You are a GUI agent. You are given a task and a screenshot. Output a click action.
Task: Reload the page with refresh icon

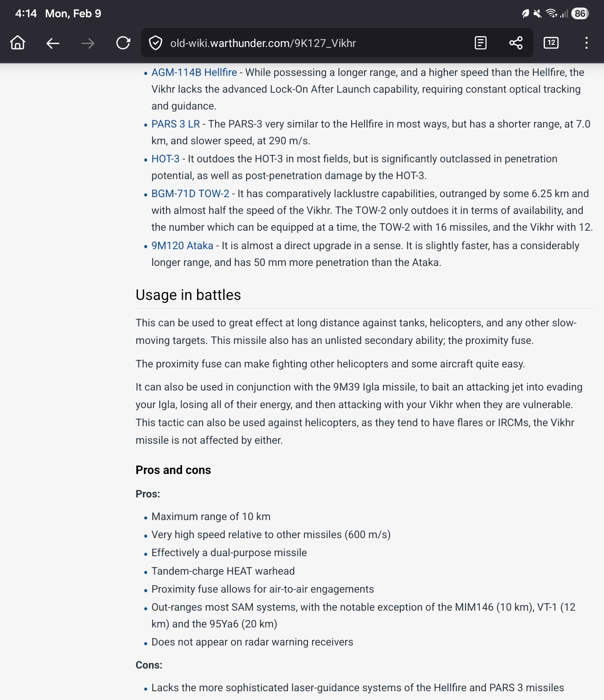[123, 43]
